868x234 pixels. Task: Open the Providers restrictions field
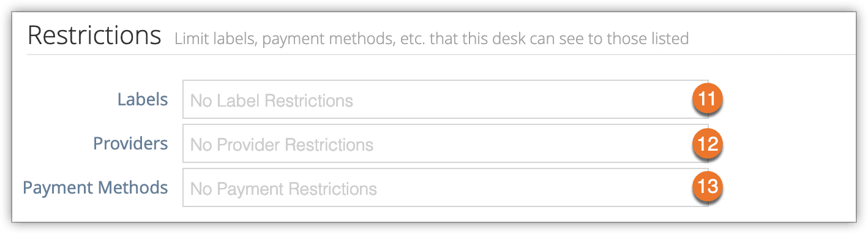coord(445,143)
